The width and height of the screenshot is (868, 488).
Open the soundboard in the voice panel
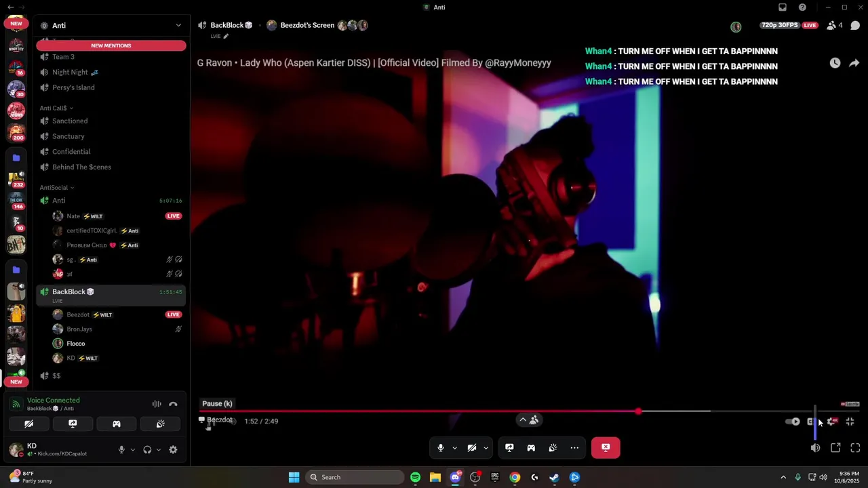click(x=160, y=424)
